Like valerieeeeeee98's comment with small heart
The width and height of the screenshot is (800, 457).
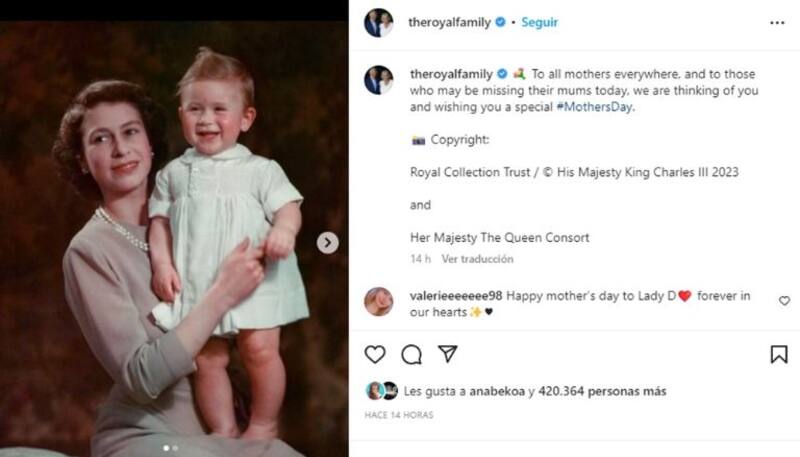pyautogui.click(x=784, y=301)
